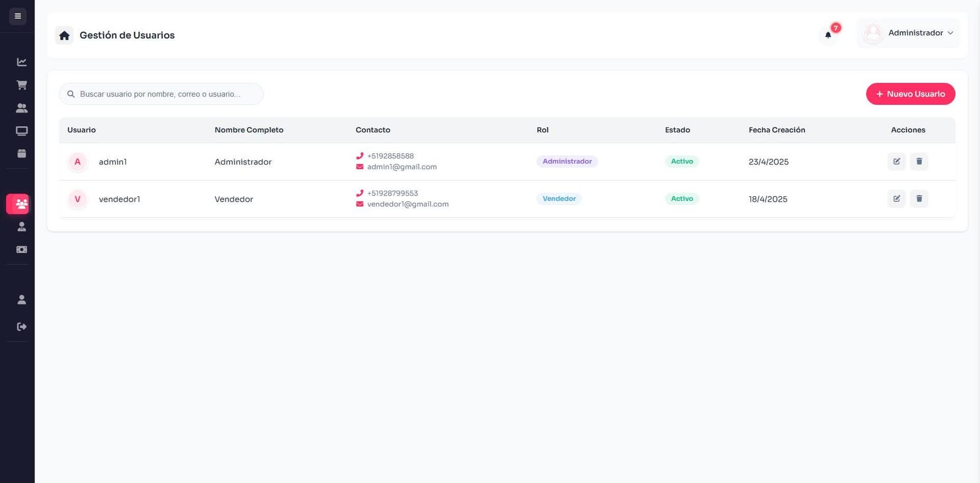Select the highlighted users management sidebar item
The width and height of the screenshot is (980, 483).
18,204
